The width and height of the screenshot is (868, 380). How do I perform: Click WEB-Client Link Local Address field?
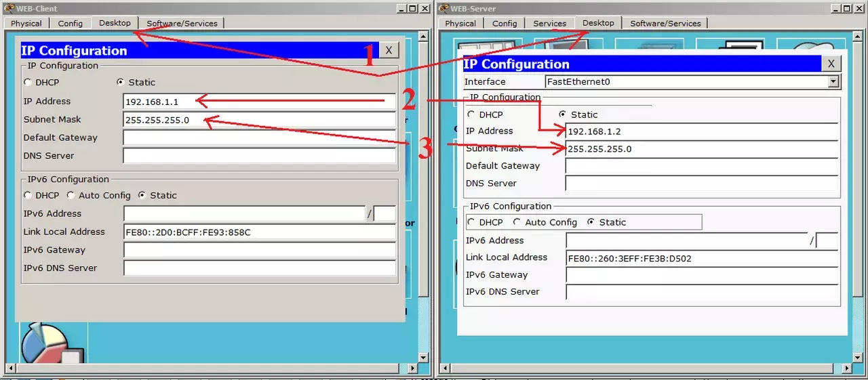coord(260,232)
